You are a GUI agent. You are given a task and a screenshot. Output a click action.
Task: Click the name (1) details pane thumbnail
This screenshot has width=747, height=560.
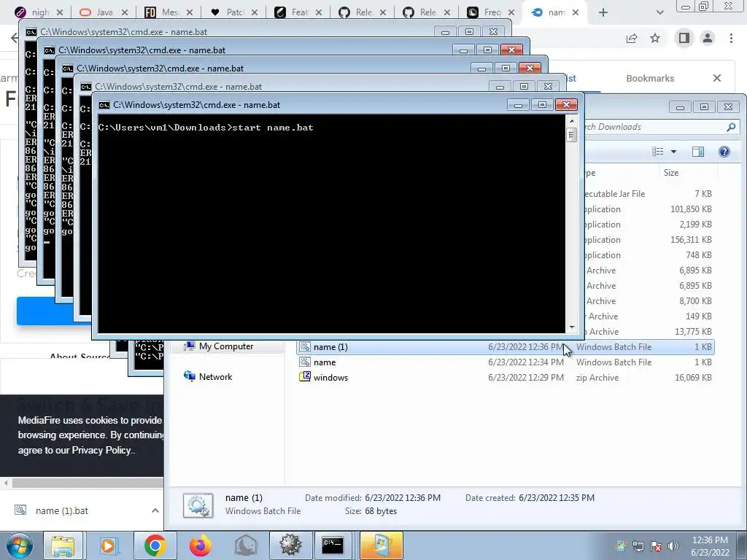pyautogui.click(x=198, y=505)
